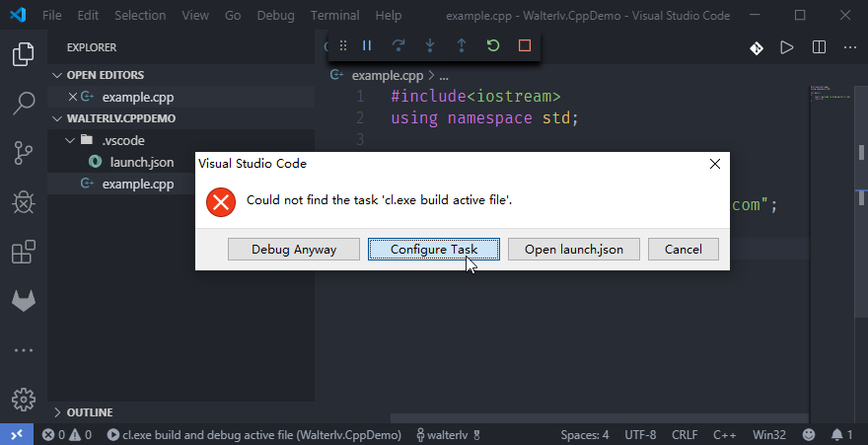
Task: Click the using namespace std line
Action: [x=484, y=117]
